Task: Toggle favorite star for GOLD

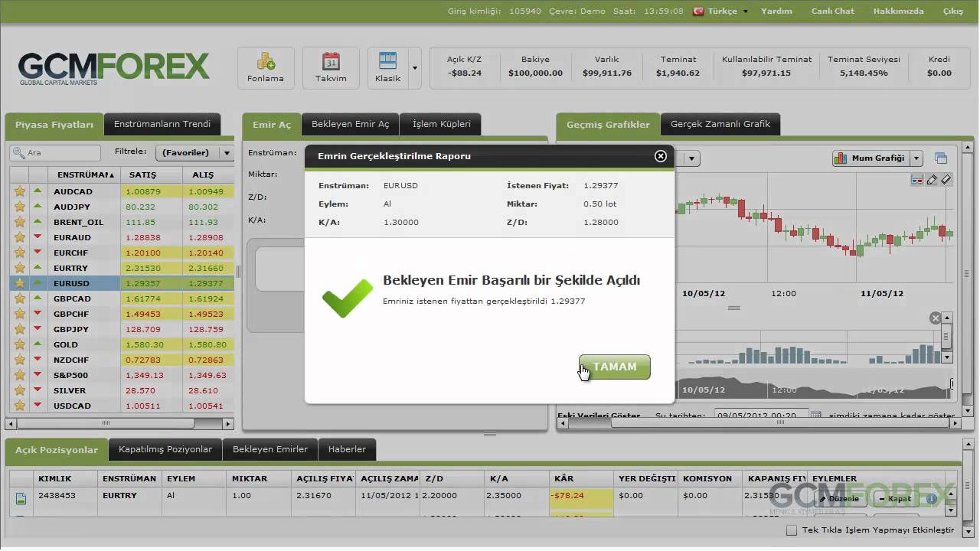Action: [x=19, y=344]
